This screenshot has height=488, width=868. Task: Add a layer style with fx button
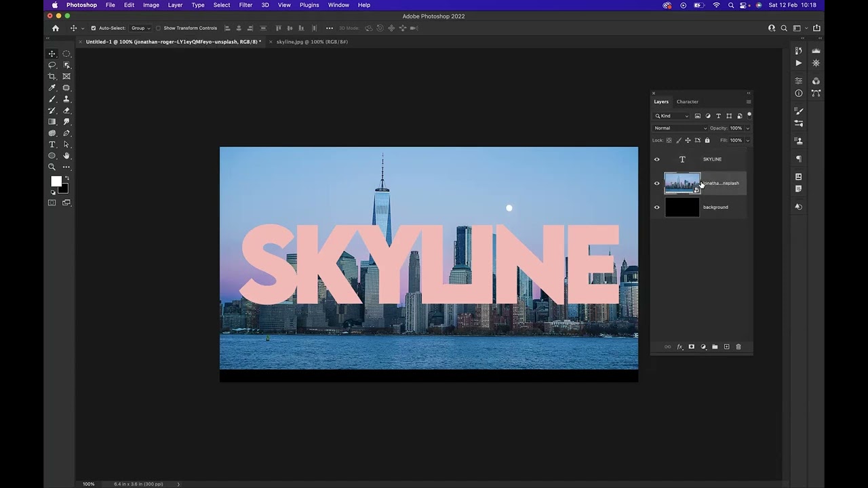point(679,347)
